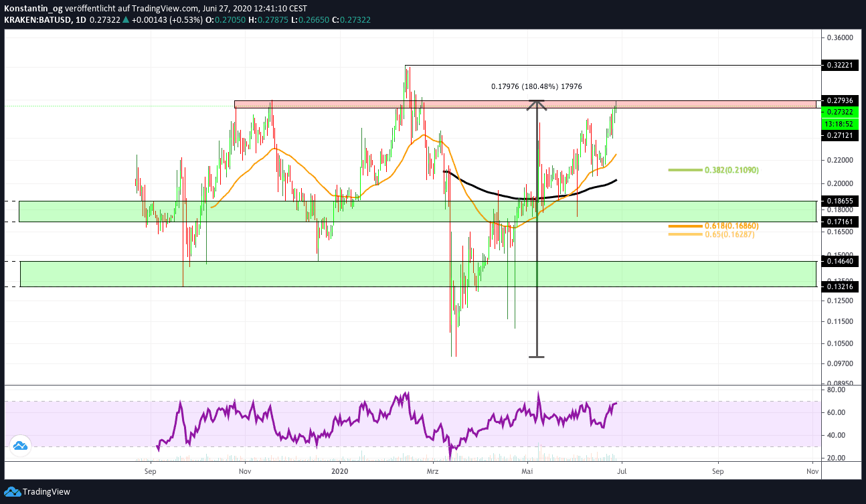
Task: Click the 13:18:52 candle countdown label
Action: 839,124
